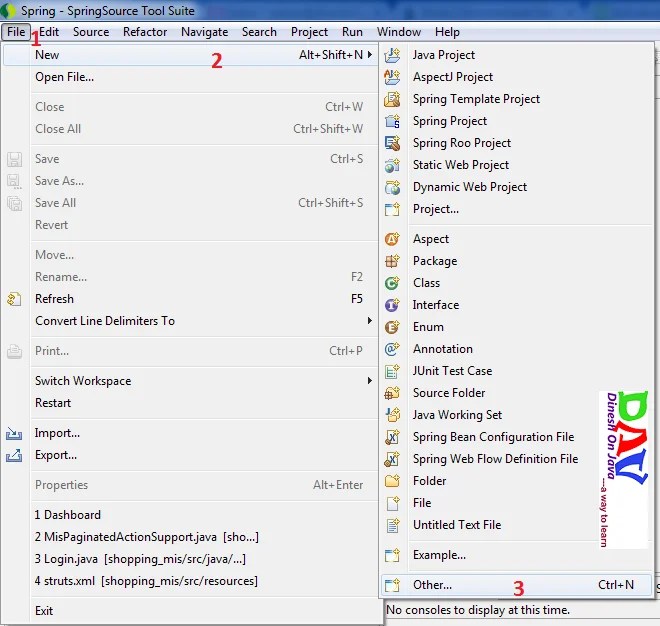Select Spring Bean Configuration File label
This screenshot has height=626, width=660.
tap(493, 437)
